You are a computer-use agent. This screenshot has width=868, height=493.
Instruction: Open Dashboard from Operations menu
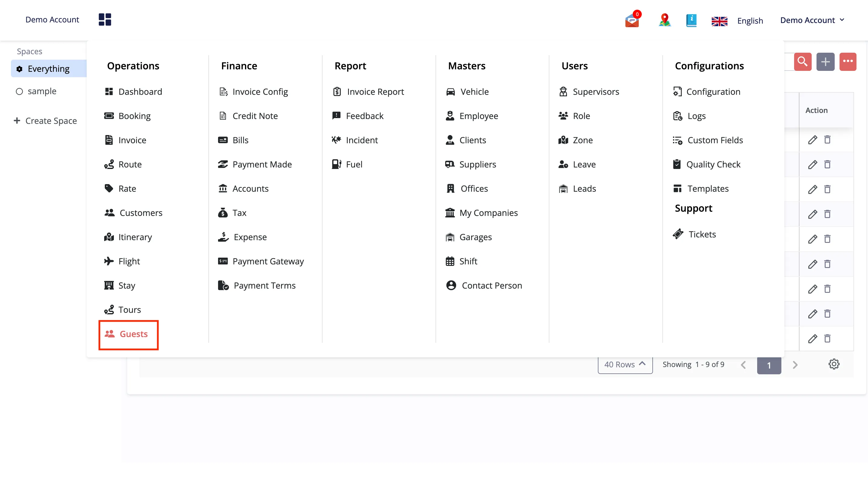click(133, 92)
